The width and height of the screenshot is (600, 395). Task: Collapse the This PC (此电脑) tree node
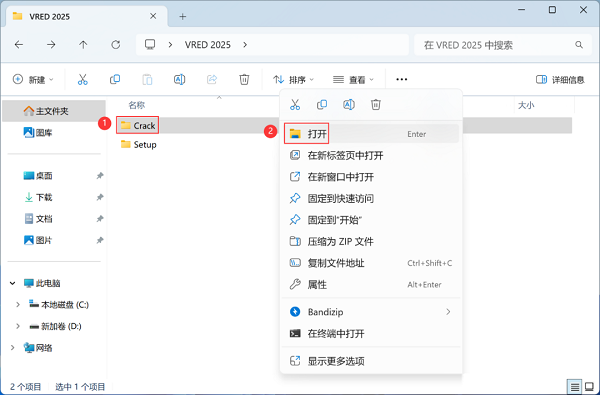13,283
